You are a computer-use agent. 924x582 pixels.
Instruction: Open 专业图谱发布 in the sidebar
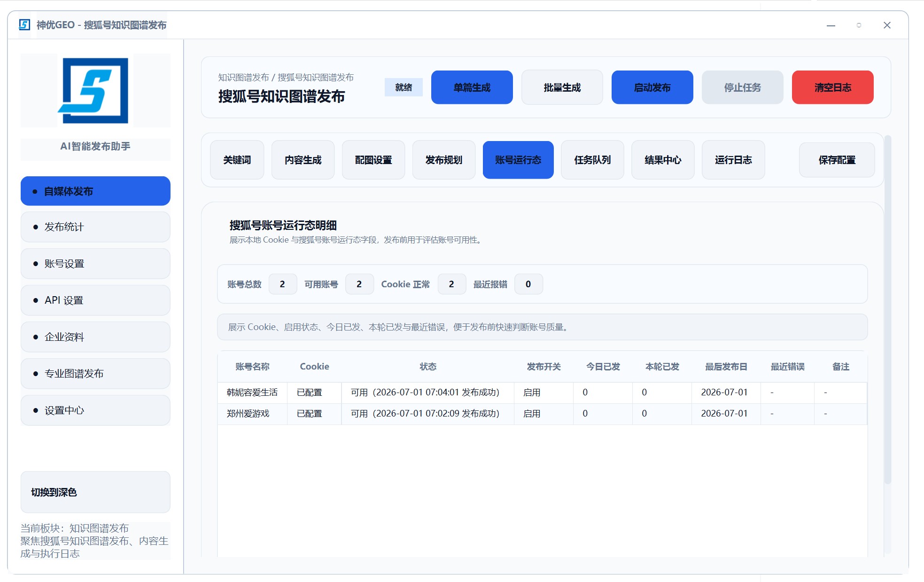[95, 373]
